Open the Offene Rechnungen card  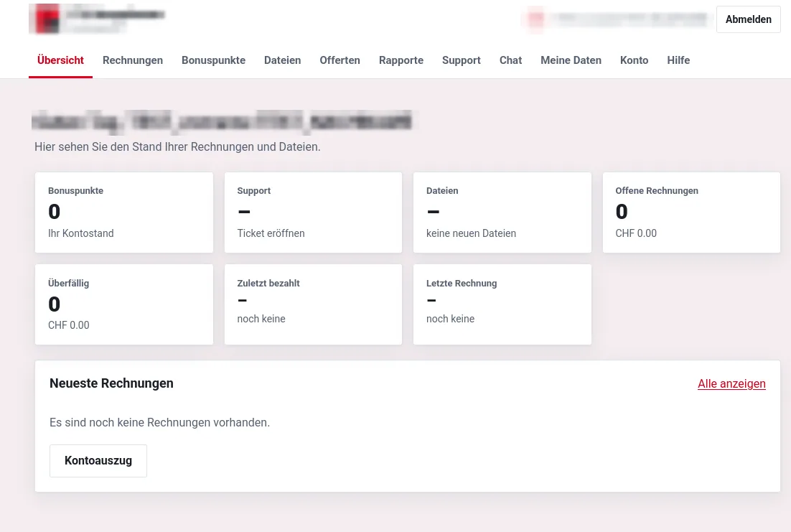click(692, 213)
